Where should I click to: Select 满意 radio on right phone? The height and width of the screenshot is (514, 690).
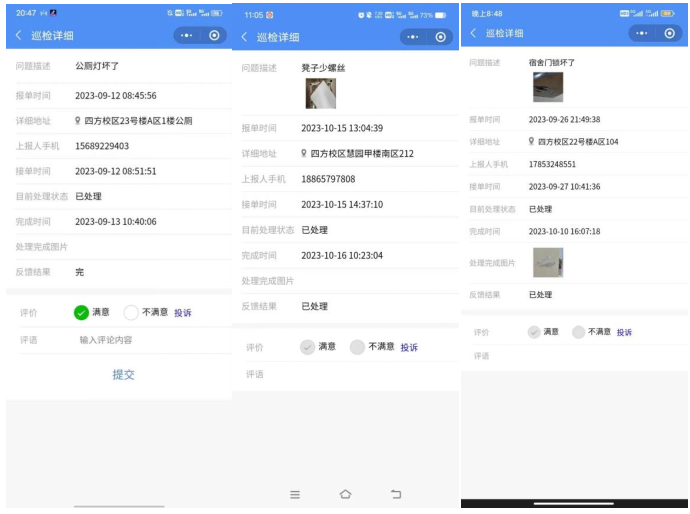(x=534, y=332)
